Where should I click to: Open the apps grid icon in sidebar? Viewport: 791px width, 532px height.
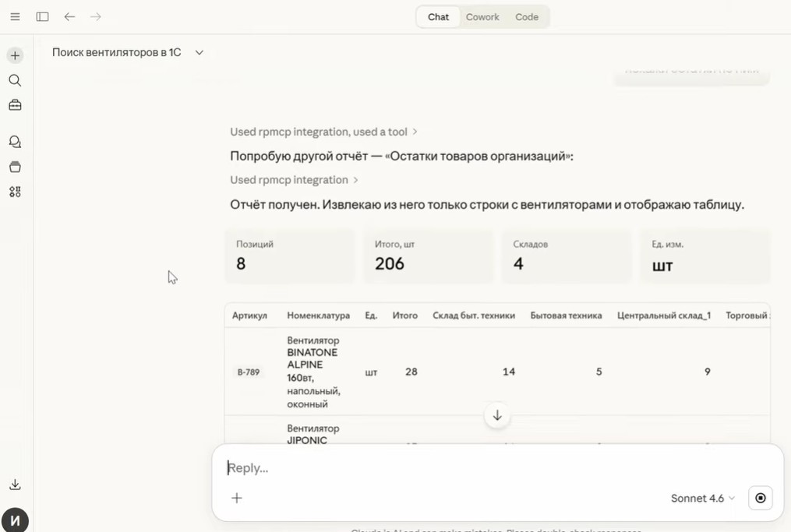click(15, 192)
